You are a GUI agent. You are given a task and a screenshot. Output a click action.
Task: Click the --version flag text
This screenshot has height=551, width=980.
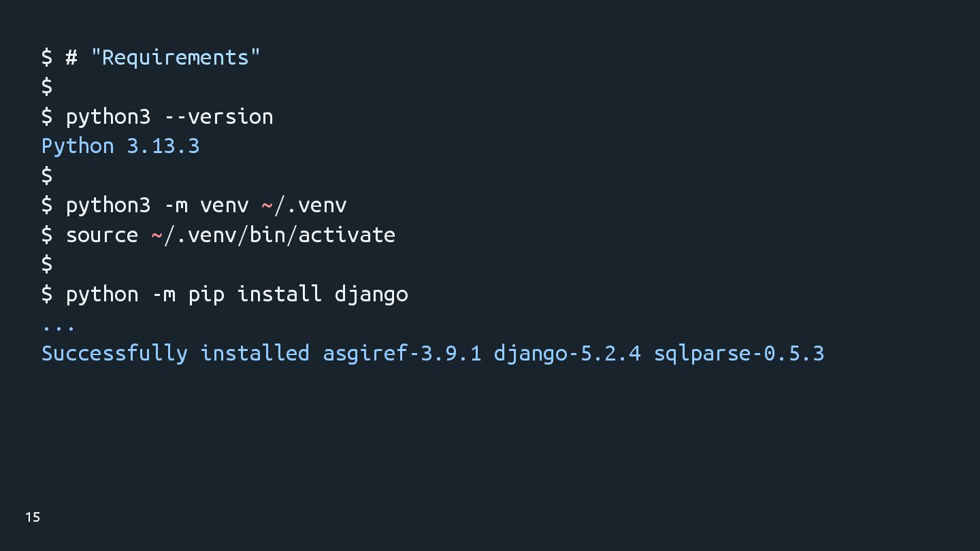(x=218, y=117)
